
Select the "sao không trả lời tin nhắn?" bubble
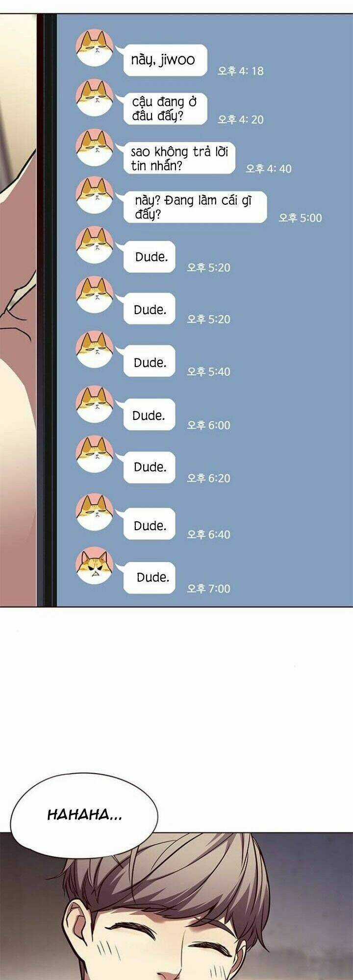point(179,158)
